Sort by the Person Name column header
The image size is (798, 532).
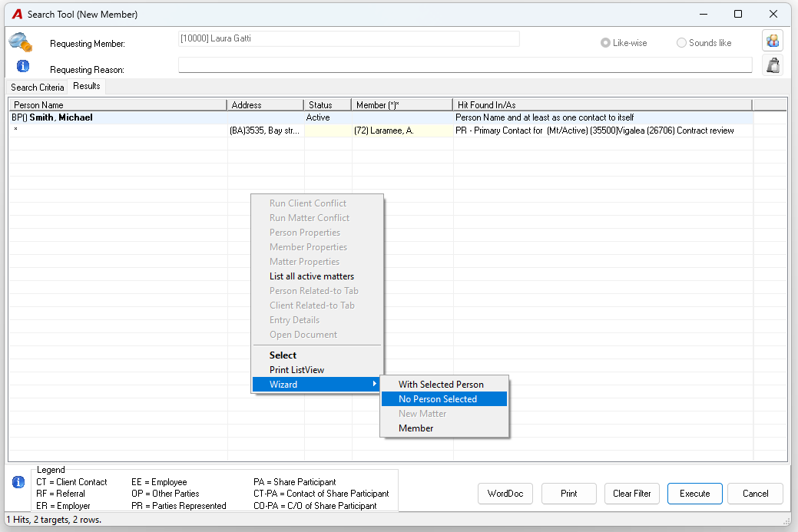118,104
